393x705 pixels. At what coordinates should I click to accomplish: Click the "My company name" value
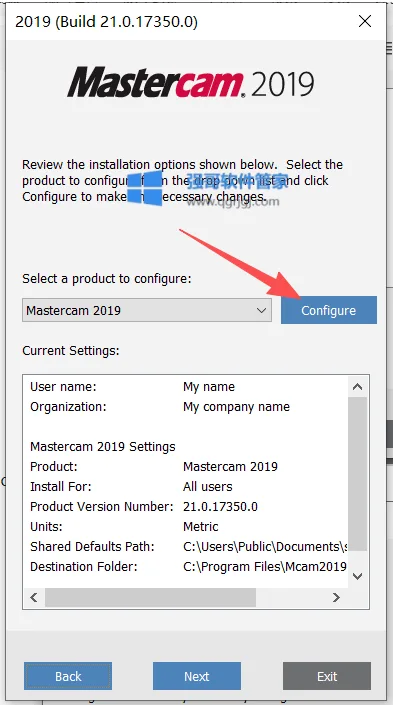(x=237, y=407)
